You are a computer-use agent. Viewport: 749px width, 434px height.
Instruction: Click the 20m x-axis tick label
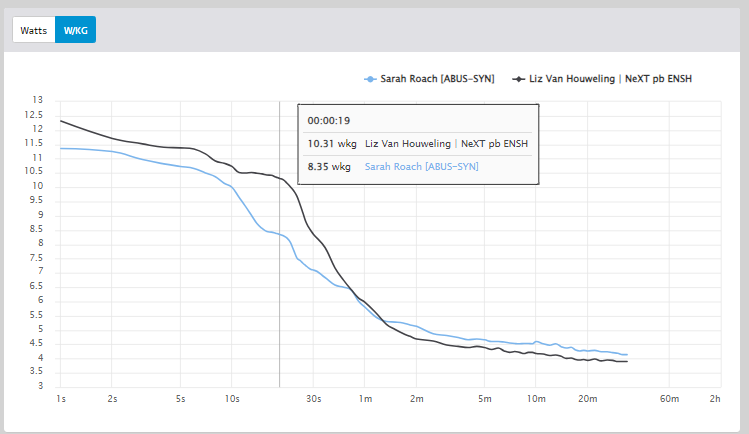tap(587, 399)
